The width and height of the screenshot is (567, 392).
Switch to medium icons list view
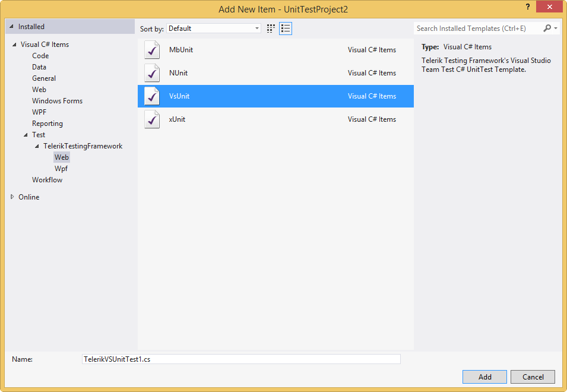pyautogui.click(x=286, y=29)
